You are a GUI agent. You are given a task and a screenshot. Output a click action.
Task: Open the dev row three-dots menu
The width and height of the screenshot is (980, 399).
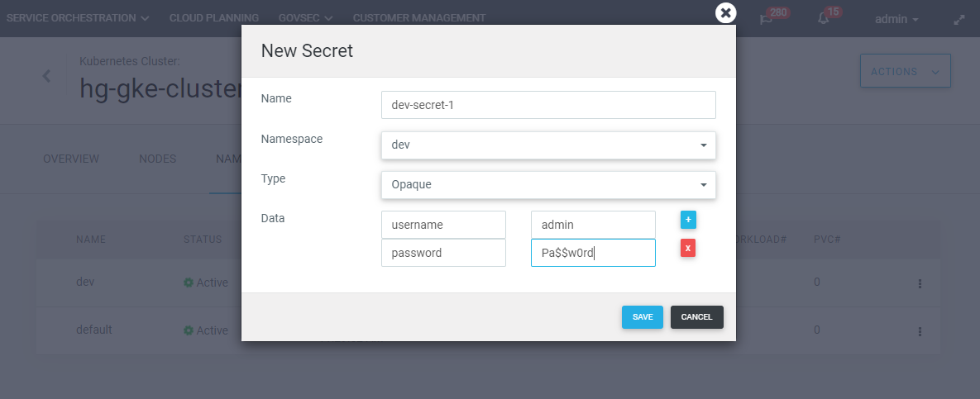pos(920,283)
